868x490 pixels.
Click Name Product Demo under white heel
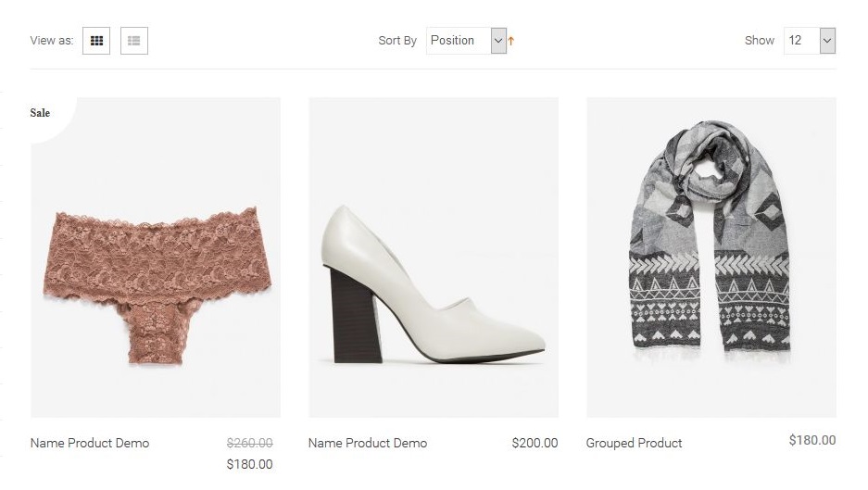tap(368, 443)
